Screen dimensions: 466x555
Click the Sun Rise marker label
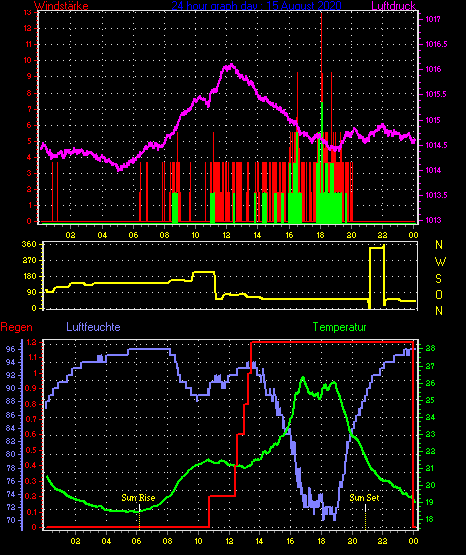138,498
